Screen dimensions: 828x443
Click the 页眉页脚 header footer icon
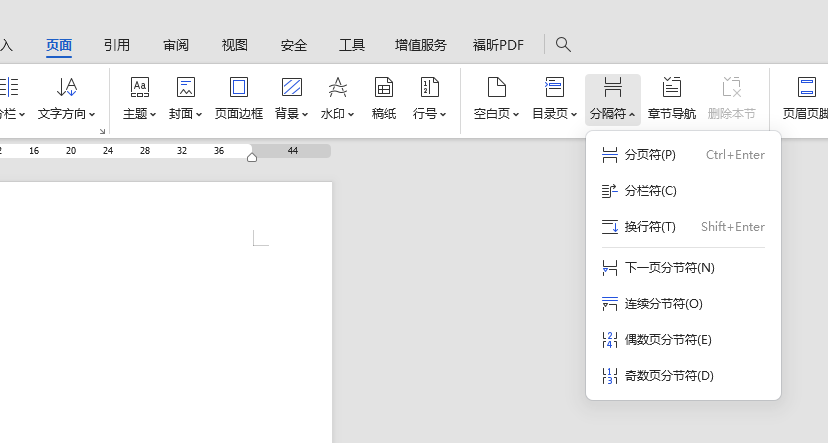806,87
